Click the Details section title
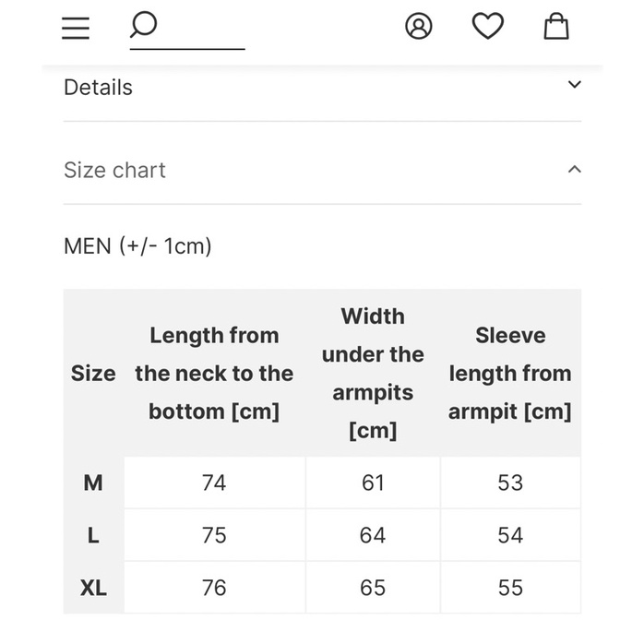 pos(98,88)
